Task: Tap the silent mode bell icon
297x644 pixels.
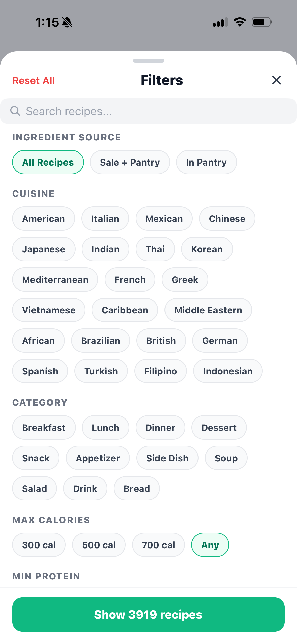Action: 67,22
